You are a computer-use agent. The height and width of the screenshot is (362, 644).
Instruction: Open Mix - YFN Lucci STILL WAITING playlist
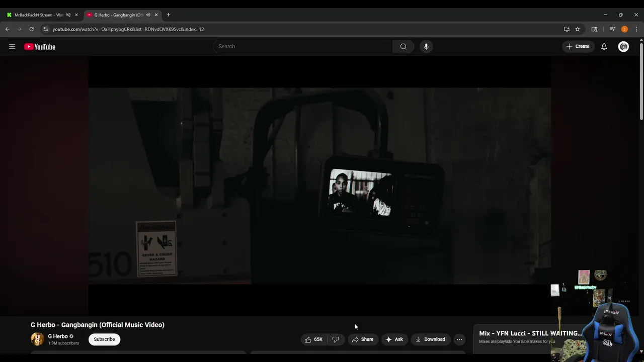click(530, 333)
